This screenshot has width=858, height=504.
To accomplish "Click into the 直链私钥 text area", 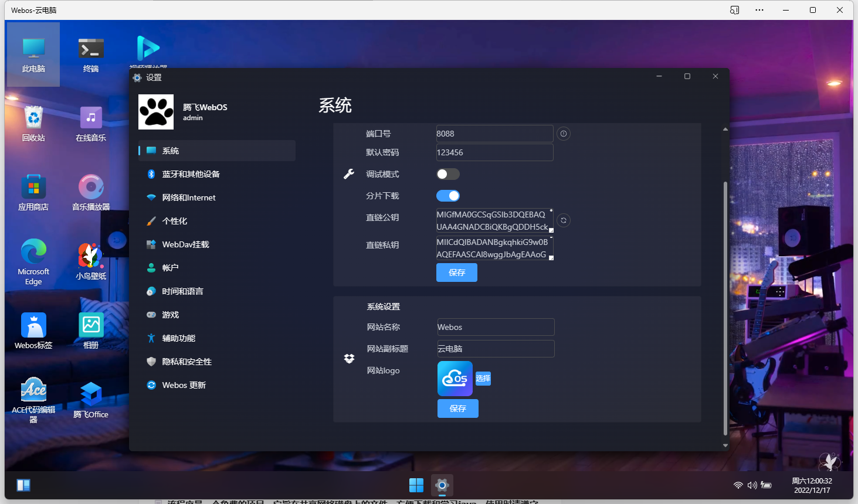I will [495, 248].
